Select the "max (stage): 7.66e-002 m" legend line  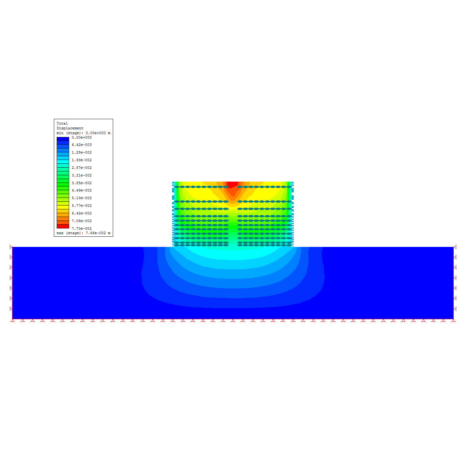coord(83,233)
